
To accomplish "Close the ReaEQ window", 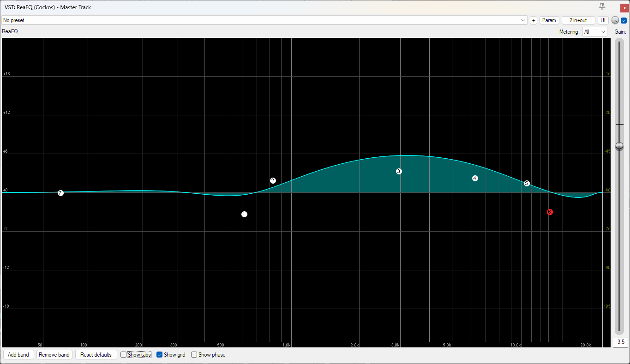I will 624,7.
